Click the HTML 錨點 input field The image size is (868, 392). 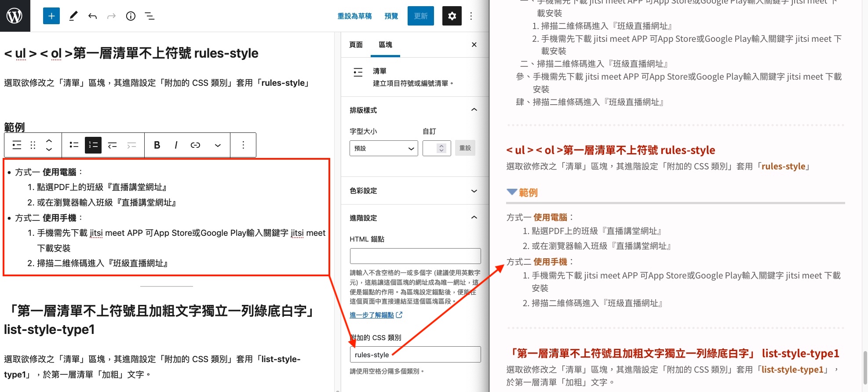click(x=415, y=256)
